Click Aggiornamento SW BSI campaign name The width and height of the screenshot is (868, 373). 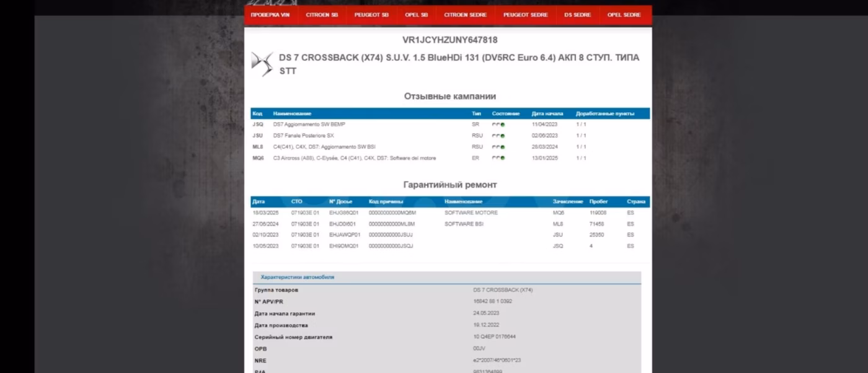pyautogui.click(x=324, y=147)
